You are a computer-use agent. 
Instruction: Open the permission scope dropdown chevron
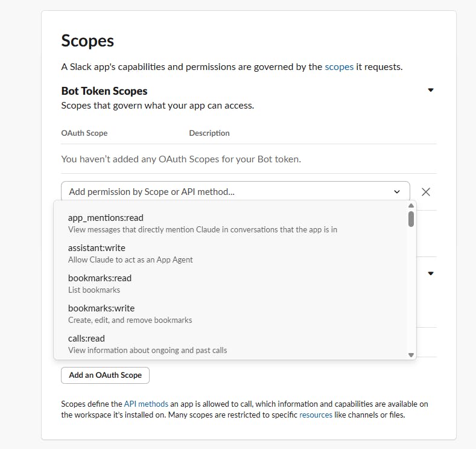pyautogui.click(x=397, y=192)
